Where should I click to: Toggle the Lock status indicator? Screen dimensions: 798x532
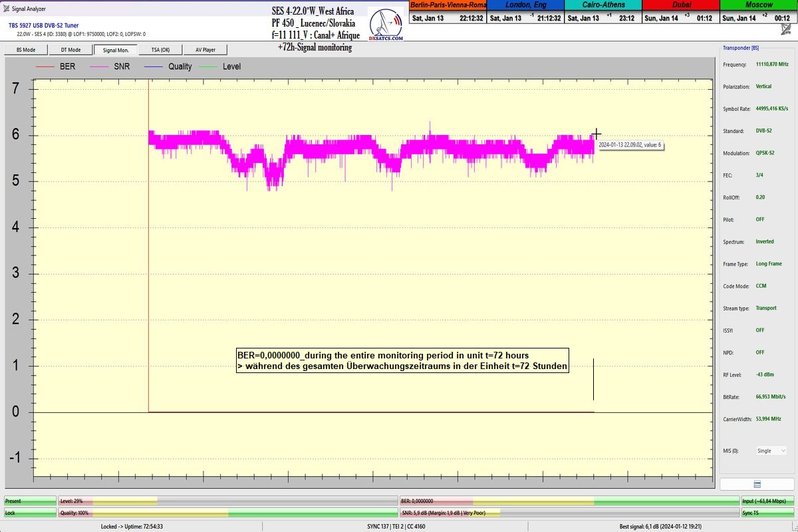(30, 513)
